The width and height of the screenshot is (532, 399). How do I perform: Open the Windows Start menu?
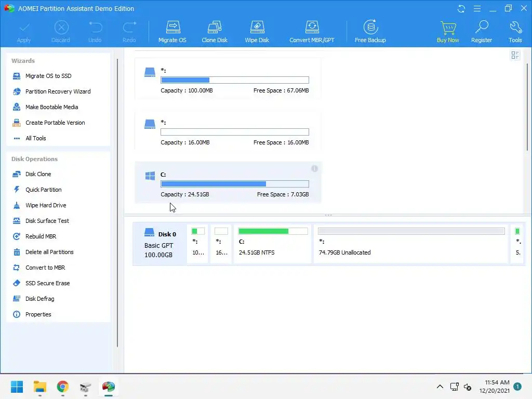[17, 387]
